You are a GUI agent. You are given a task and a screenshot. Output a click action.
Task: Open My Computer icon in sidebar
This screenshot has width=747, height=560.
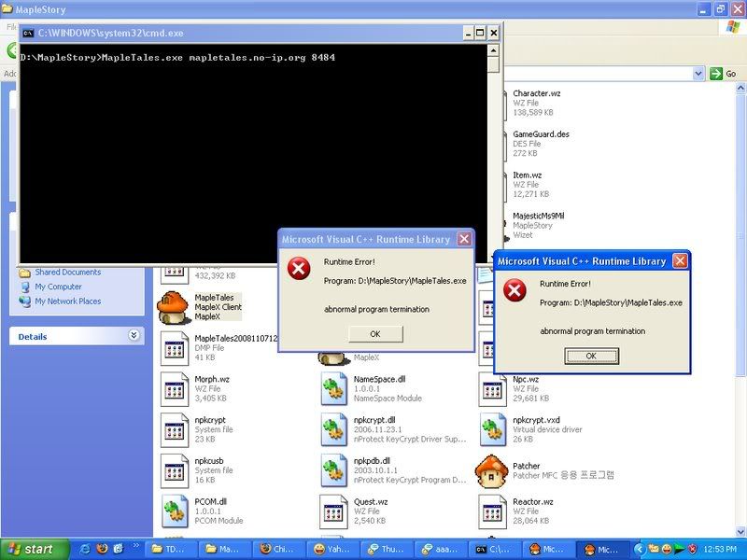tap(24, 287)
